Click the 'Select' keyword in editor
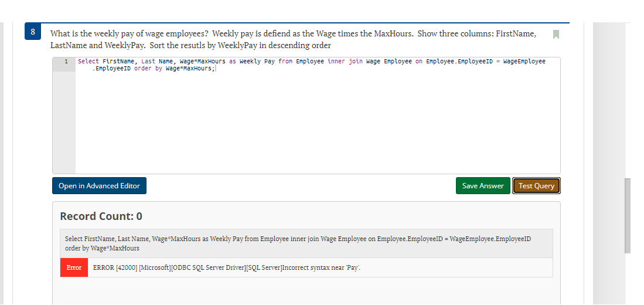 coord(88,61)
